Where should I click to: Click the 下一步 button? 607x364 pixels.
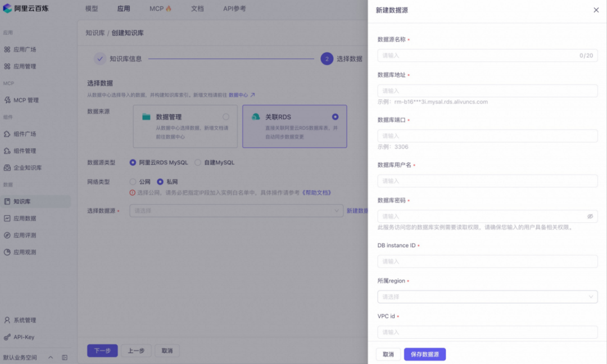click(102, 351)
